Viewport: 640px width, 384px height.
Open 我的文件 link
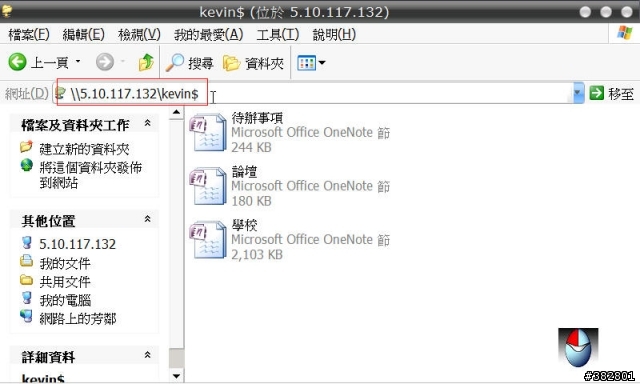click(65, 263)
